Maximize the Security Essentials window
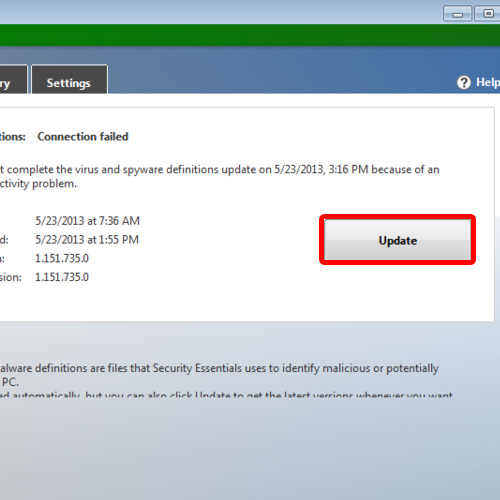The width and height of the screenshot is (500, 500). coord(487,14)
